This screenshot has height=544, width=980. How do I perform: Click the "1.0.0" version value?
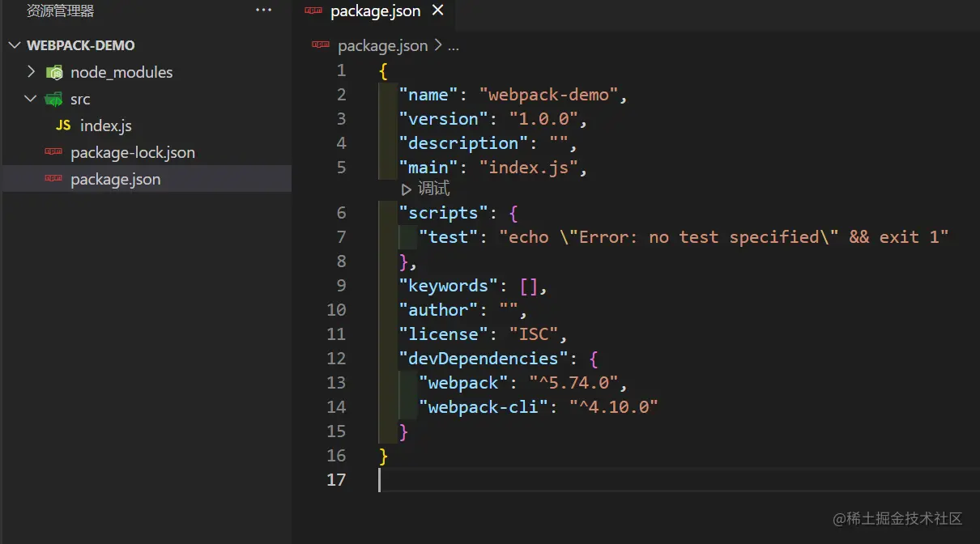[x=543, y=119]
